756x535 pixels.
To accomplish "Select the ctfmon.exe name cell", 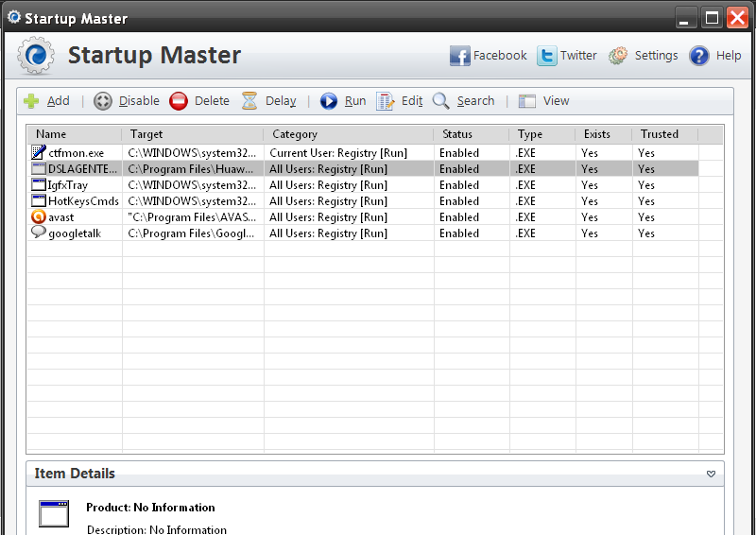I will (77, 153).
